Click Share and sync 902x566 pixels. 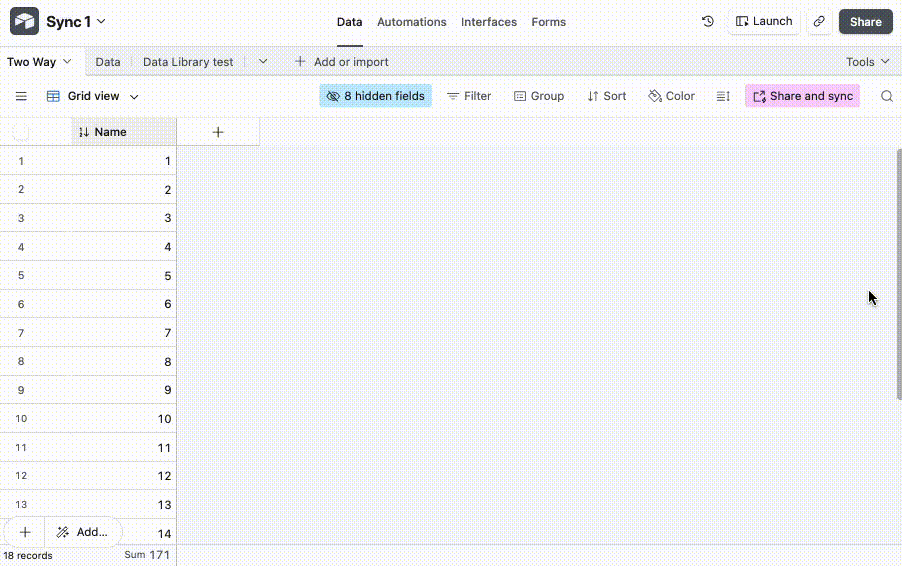coord(802,96)
